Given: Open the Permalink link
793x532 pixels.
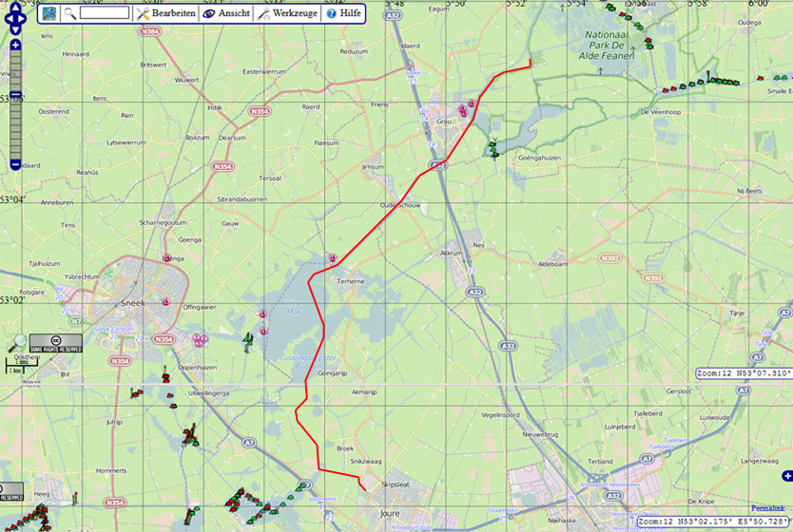Looking at the screenshot, I should click(770, 508).
